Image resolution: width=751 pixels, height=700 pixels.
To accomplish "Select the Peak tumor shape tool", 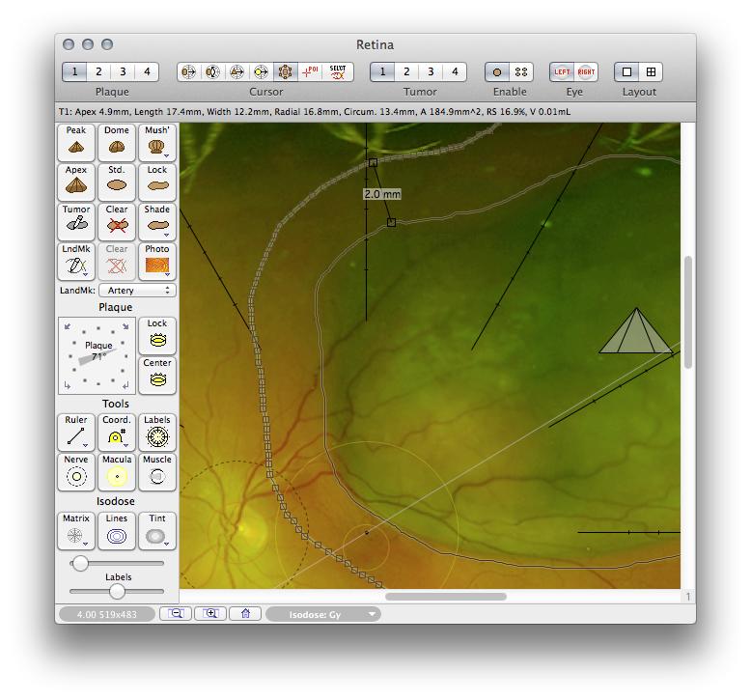I will [x=76, y=143].
